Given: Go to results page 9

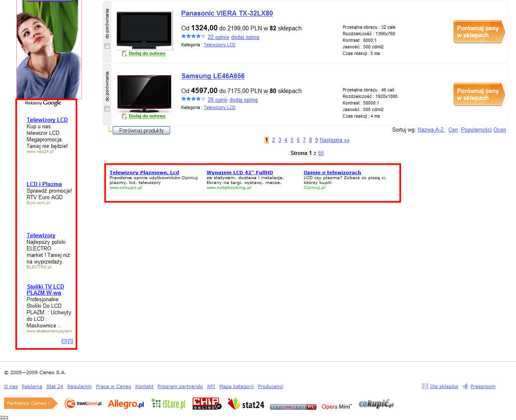Looking at the screenshot, I should pyautogui.click(x=316, y=140).
